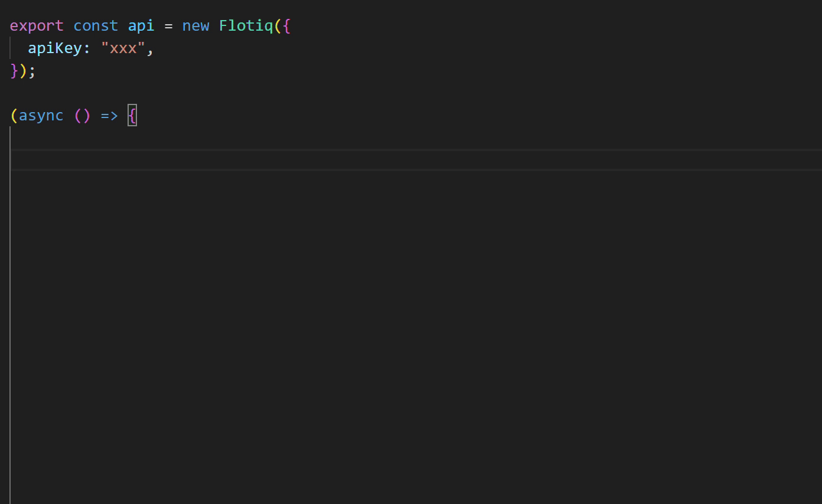Click the Flotiq class name

point(246,26)
